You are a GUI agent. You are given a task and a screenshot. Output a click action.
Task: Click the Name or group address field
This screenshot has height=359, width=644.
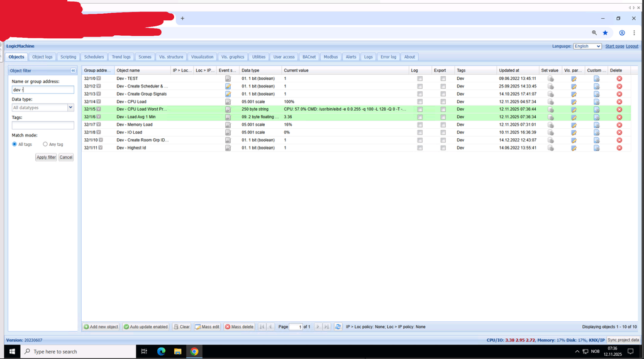pos(43,89)
